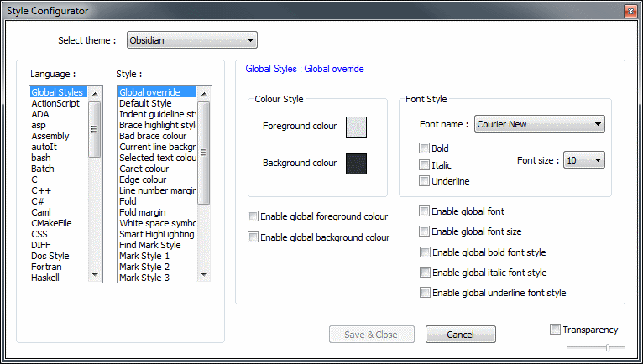The image size is (643, 364).
Task: Enable the Transparency checkbox
Action: coord(555,329)
